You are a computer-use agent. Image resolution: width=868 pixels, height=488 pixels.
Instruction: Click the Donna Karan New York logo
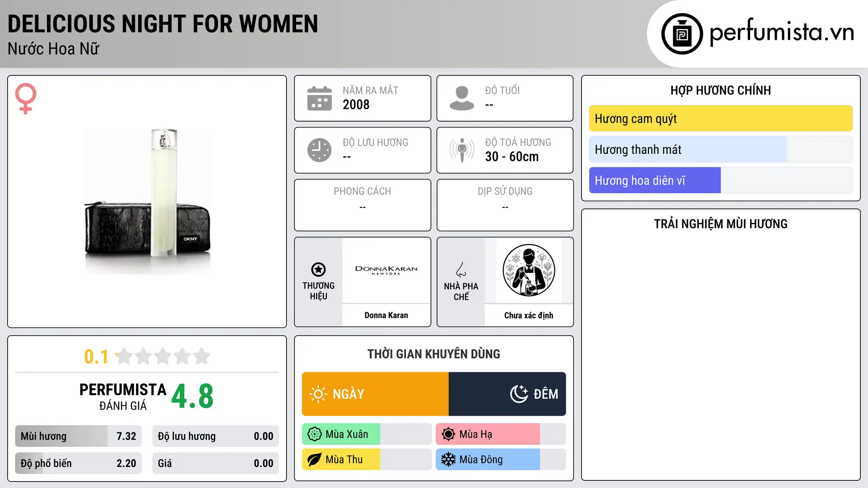point(386,270)
